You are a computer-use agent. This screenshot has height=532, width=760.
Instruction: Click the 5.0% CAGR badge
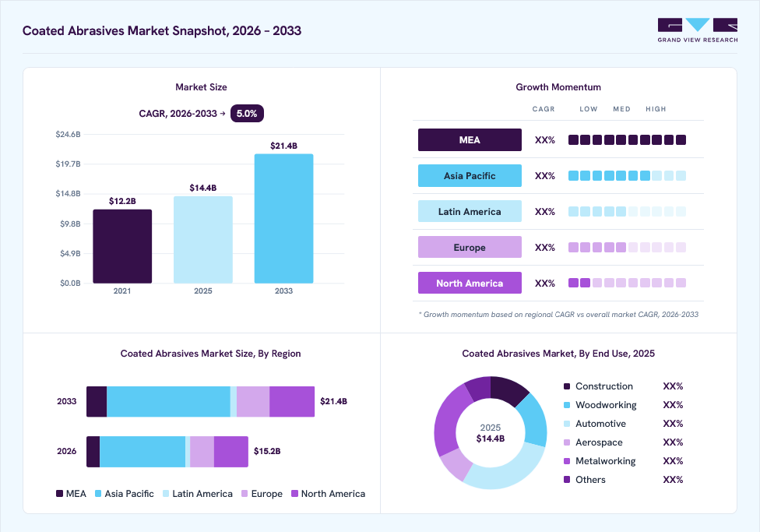[247, 114]
